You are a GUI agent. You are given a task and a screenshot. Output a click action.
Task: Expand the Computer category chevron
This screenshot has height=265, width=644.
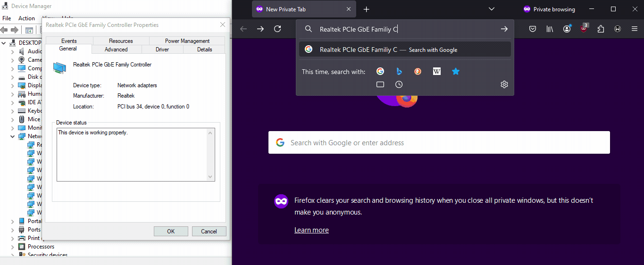[x=13, y=68]
